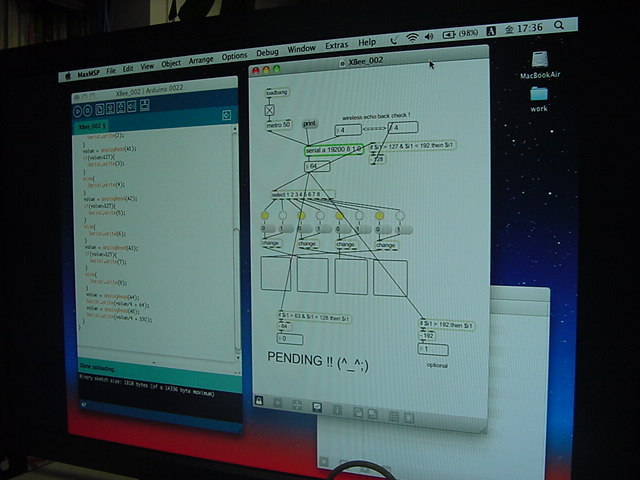Click the Open sketch icon in Arduino

pos(110,109)
